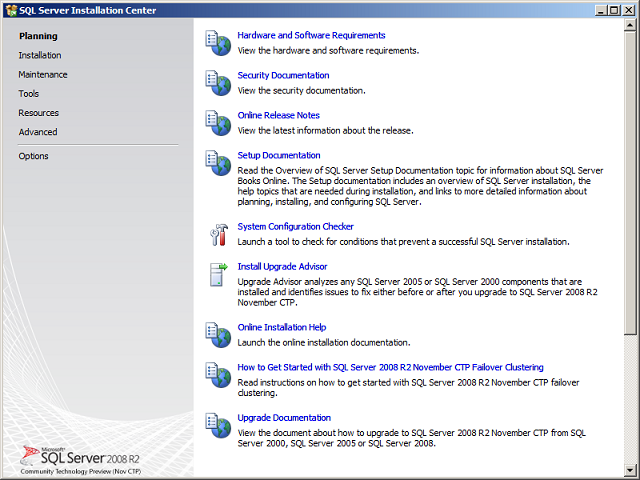Click the Hardware and Software Requirements icon
This screenshot has height=480, width=640.
[x=218, y=43]
